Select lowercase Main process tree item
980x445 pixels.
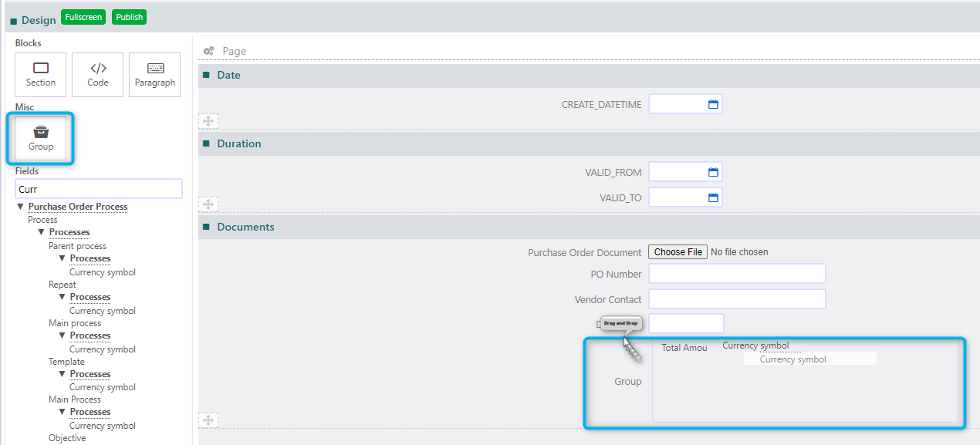tap(75, 323)
